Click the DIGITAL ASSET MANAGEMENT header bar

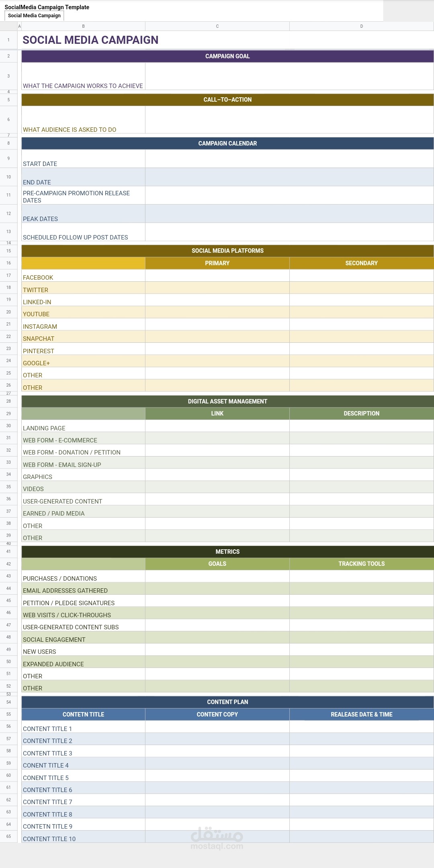pyautogui.click(x=227, y=401)
